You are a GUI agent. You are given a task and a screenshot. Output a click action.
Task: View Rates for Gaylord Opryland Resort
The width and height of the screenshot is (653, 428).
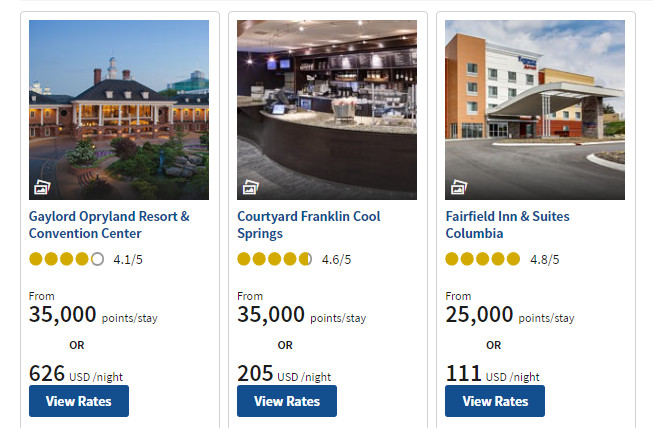pyautogui.click(x=79, y=401)
